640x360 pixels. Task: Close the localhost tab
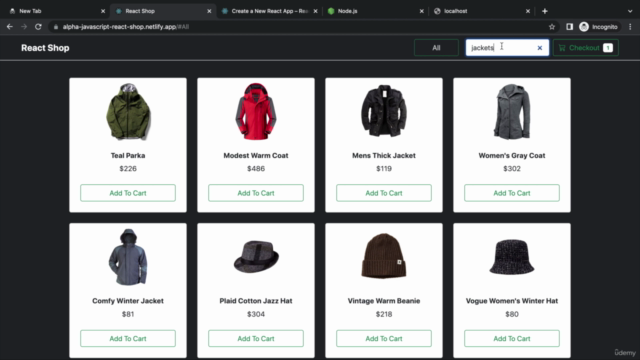528,11
